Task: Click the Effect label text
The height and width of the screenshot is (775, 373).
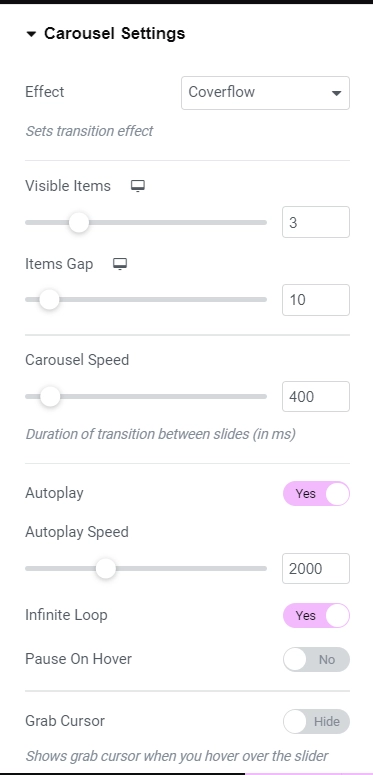Action: tap(45, 92)
